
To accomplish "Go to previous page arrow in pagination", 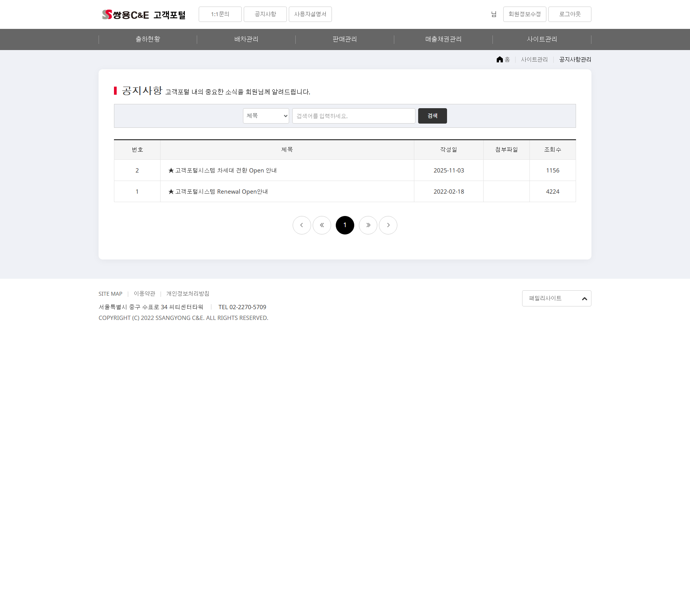I will 302,225.
